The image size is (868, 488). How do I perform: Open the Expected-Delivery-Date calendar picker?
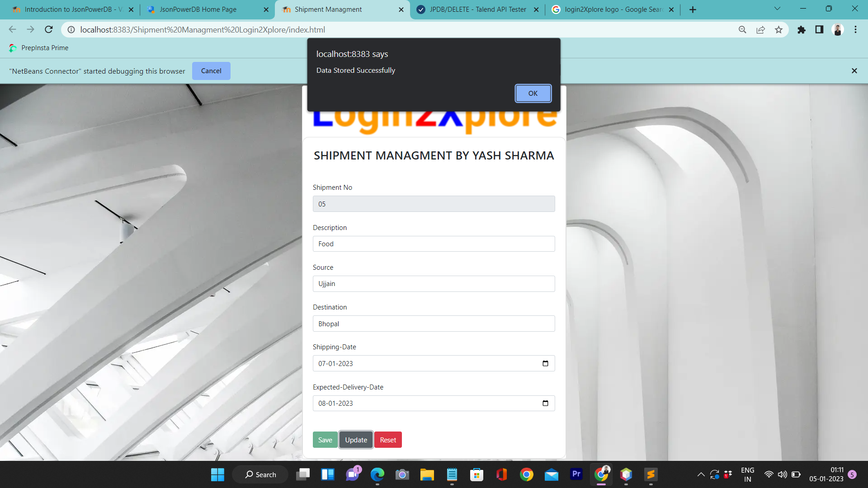coord(545,403)
